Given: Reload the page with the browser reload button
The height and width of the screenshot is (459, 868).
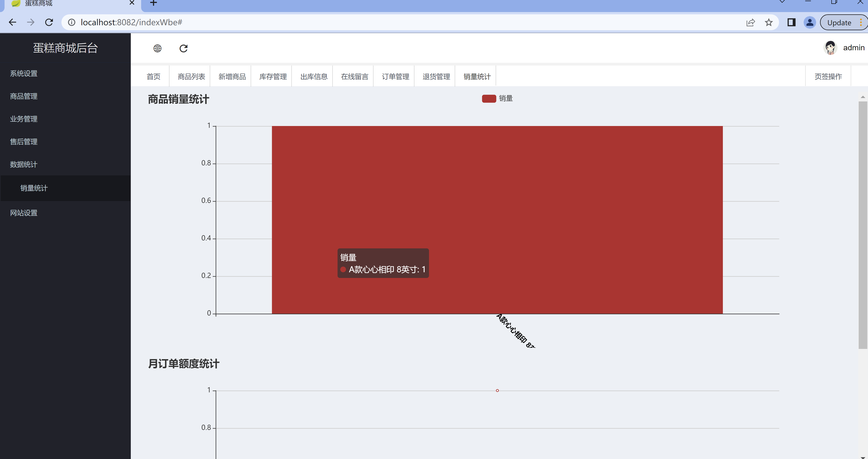Looking at the screenshot, I should 49,22.
